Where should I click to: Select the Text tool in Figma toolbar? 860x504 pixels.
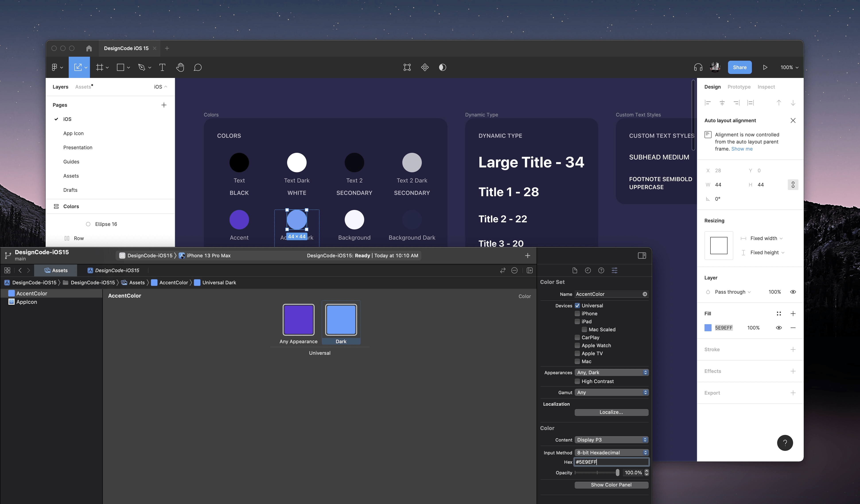pyautogui.click(x=162, y=67)
